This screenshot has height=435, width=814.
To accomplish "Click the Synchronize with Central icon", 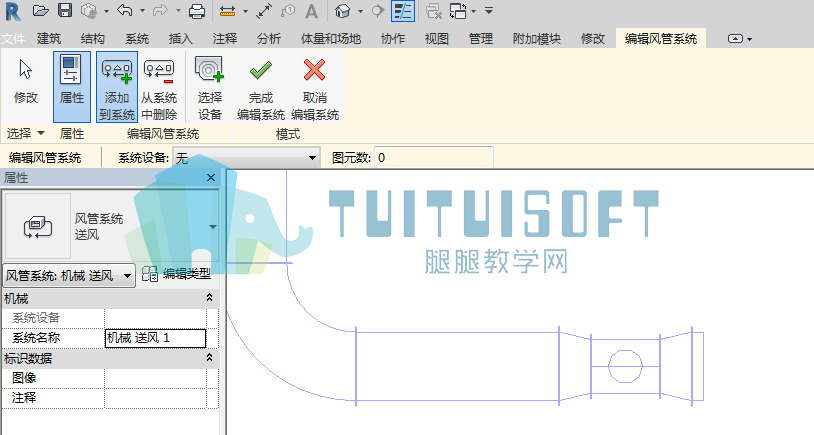I will tap(89, 11).
